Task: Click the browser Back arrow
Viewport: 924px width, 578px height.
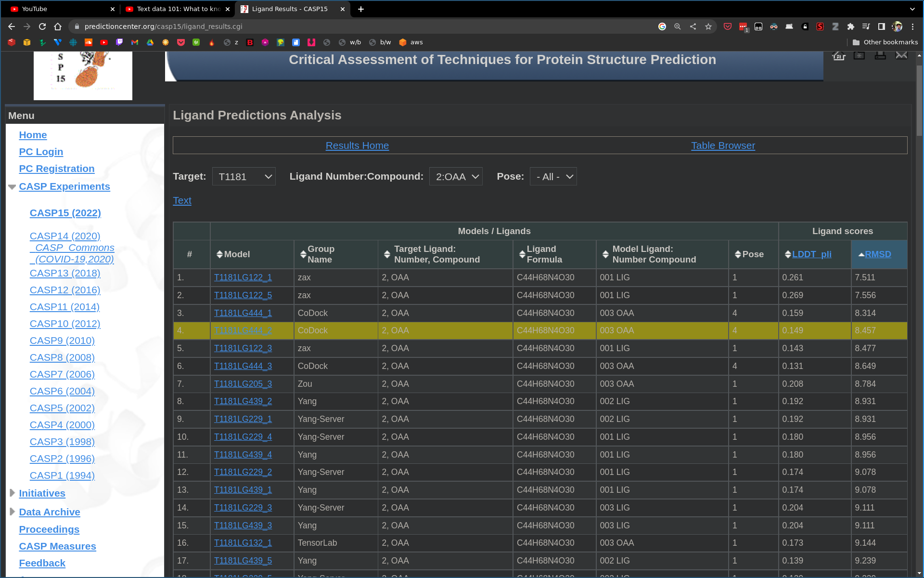Action: click(12, 26)
